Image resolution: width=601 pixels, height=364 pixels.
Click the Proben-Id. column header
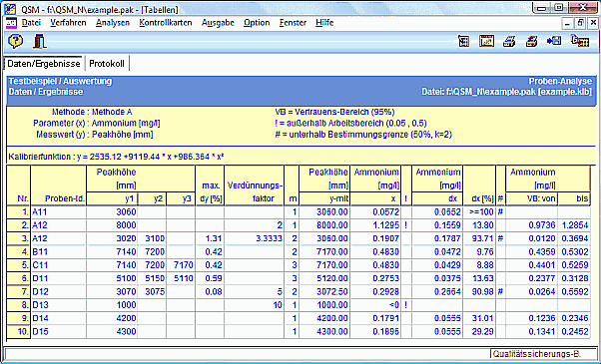[x=58, y=185]
